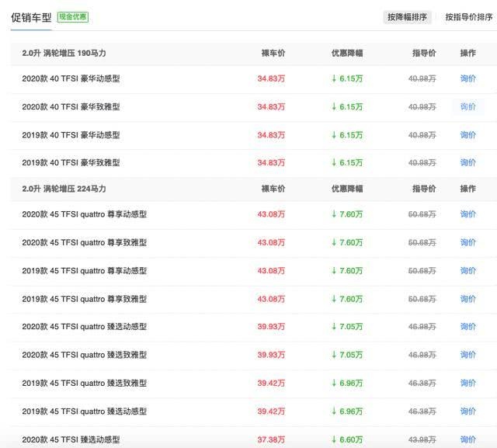Click 询价 for 2020款 45 quattro 臻选动感型

coord(467,327)
